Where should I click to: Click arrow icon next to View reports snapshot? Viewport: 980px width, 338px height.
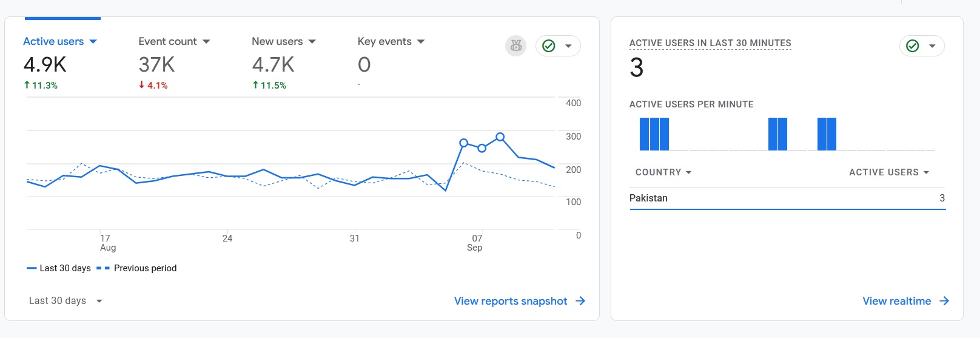(x=580, y=301)
